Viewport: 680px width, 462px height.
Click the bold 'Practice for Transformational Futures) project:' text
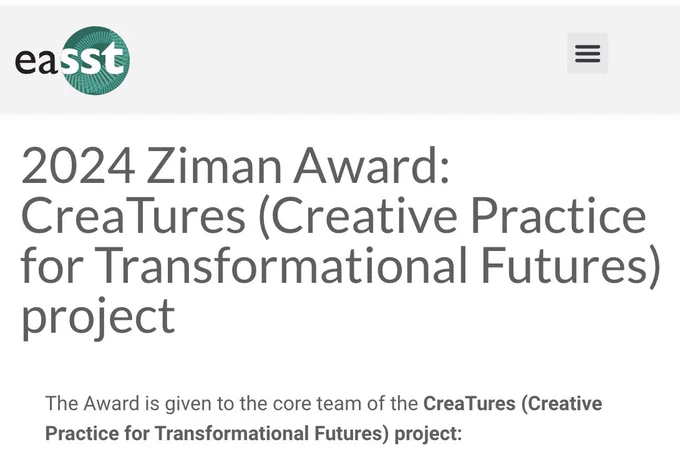(254, 433)
